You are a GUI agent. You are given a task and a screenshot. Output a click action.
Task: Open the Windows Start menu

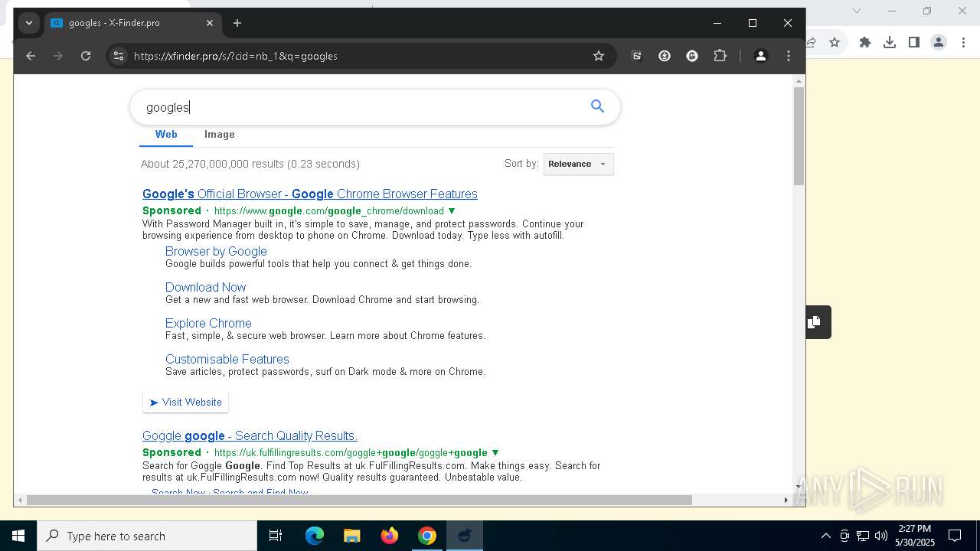coord(18,536)
